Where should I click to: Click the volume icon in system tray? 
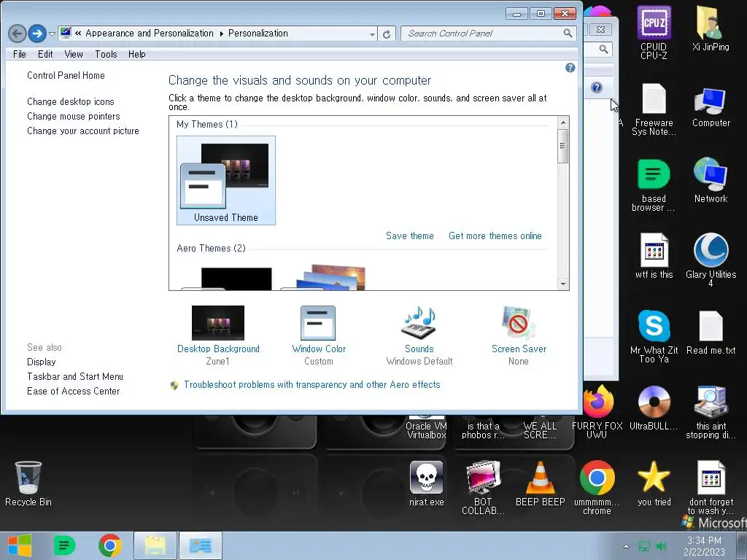661,546
